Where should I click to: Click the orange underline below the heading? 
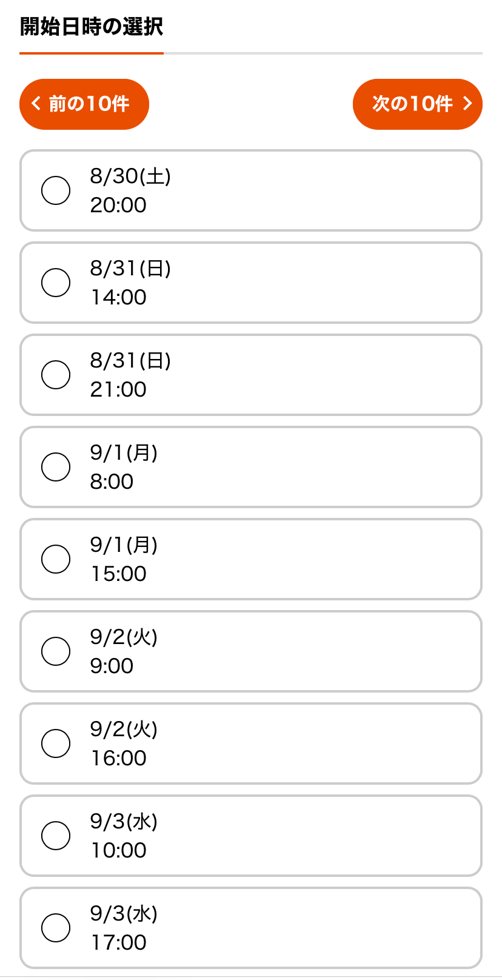(92, 53)
